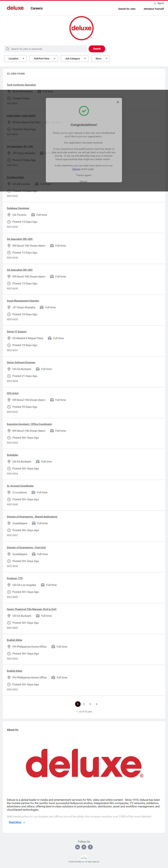The height and width of the screenshot is (868, 168).
Task: Focus the job keyword search field
Action: (x=47, y=49)
